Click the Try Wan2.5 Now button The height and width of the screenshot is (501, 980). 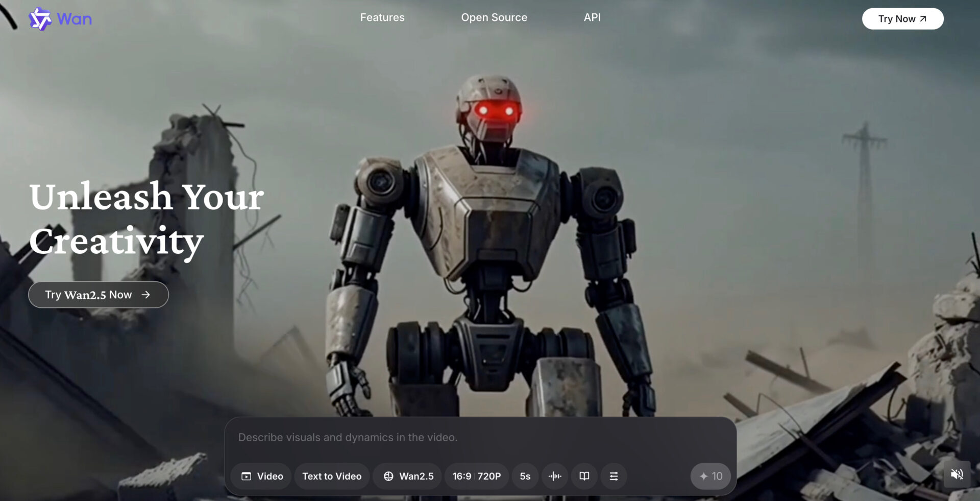click(x=99, y=295)
